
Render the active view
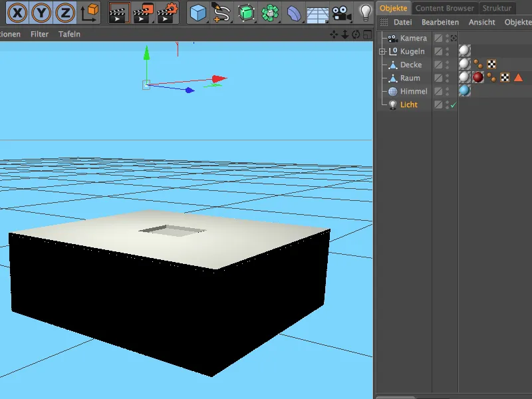point(119,13)
